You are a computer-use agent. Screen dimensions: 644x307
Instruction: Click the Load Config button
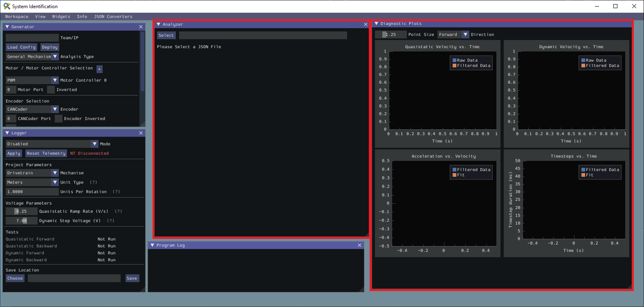pos(22,47)
